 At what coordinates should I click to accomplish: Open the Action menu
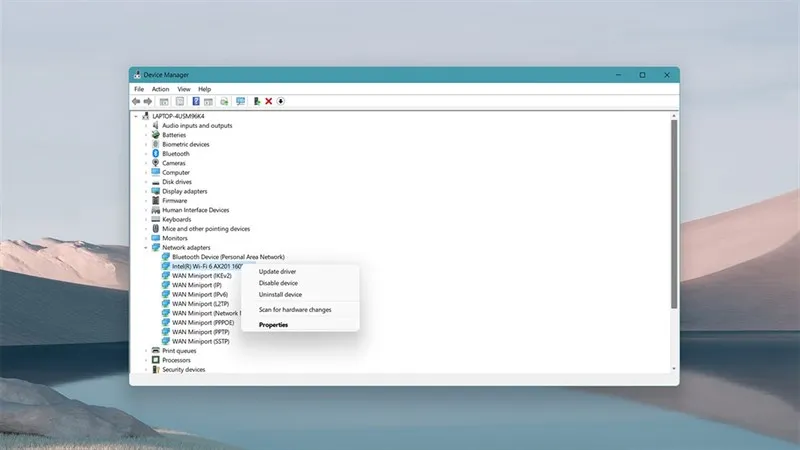(x=160, y=89)
